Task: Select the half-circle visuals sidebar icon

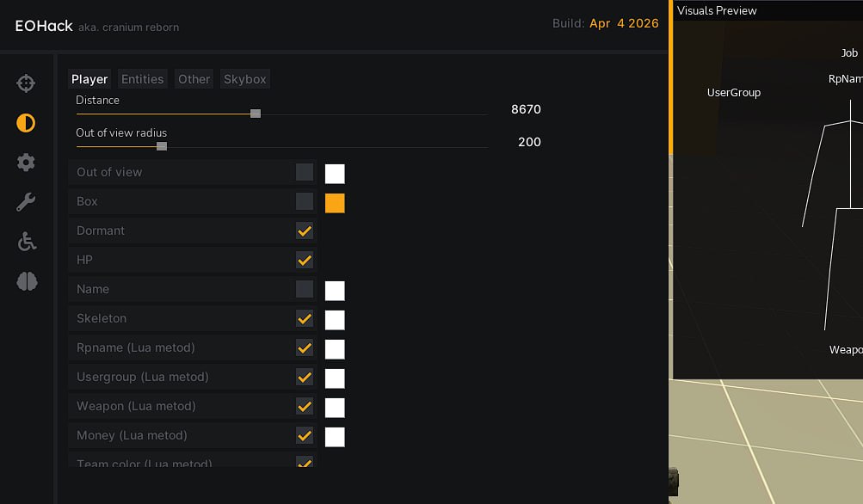Action: click(x=26, y=123)
